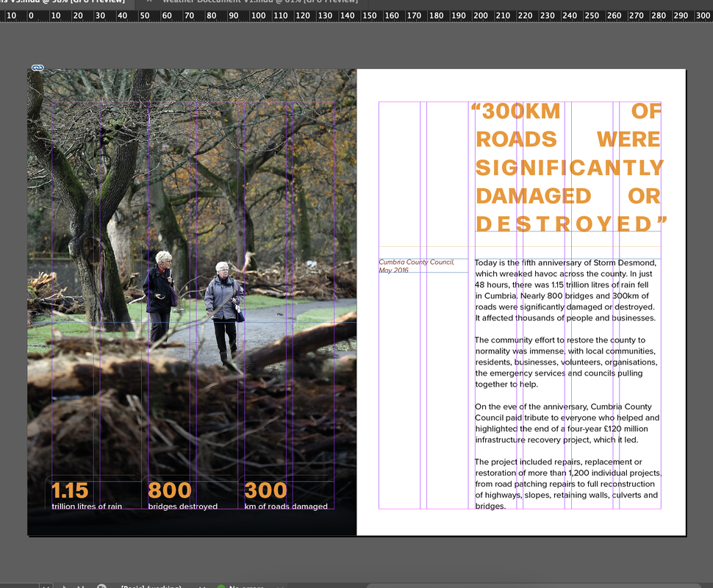
Task: Select the orange "1.15" statistic
Action: [70, 491]
